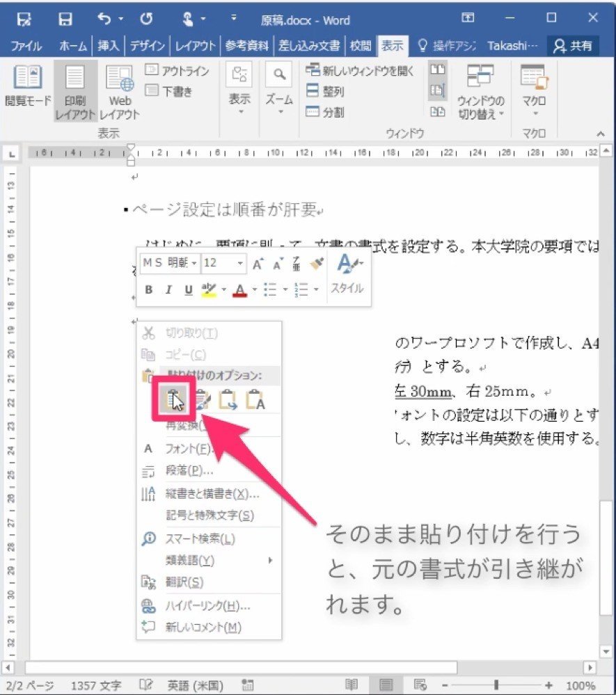Click the format painter brush icon
616x695 pixels.
click(317, 263)
